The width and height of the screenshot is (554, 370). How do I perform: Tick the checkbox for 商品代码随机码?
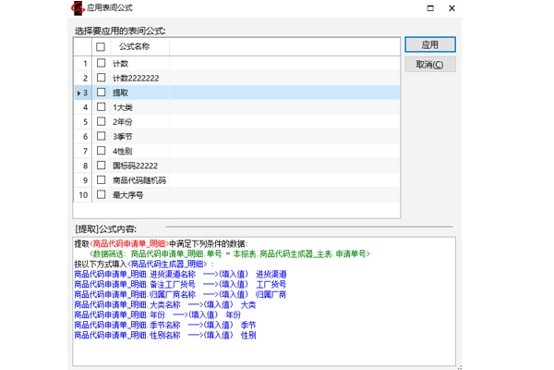(x=101, y=180)
